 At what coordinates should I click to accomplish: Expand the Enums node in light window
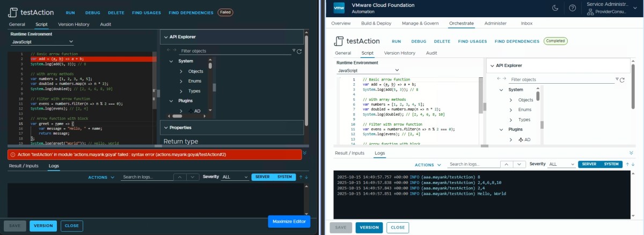click(511, 109)
